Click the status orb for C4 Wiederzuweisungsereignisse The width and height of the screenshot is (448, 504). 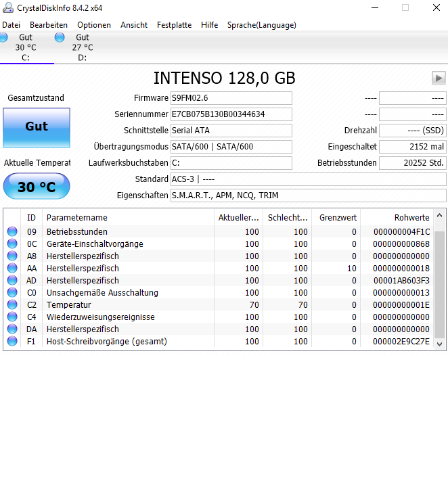pos(12,317)
